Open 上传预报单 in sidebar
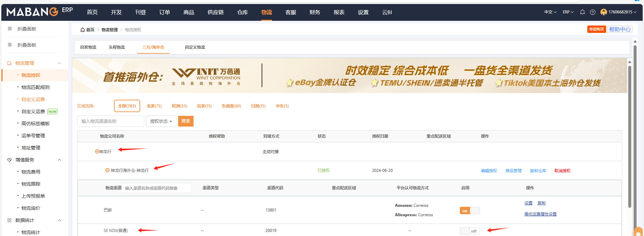Image resolution: width=644 pixels, height=236 pixels. coord(33,196)
